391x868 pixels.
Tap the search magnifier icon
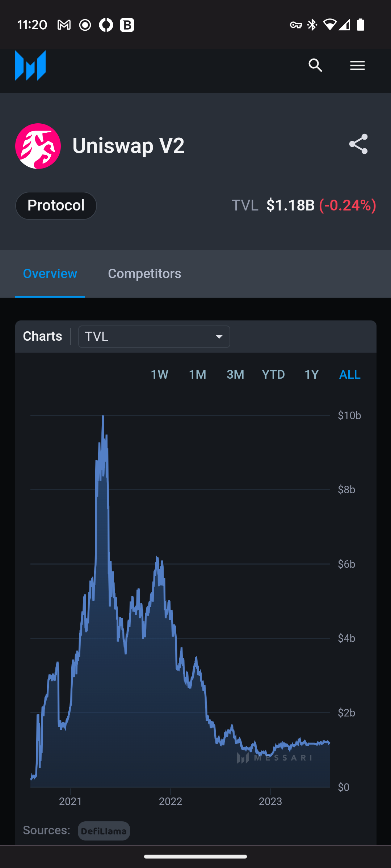[x=316, y=65]
